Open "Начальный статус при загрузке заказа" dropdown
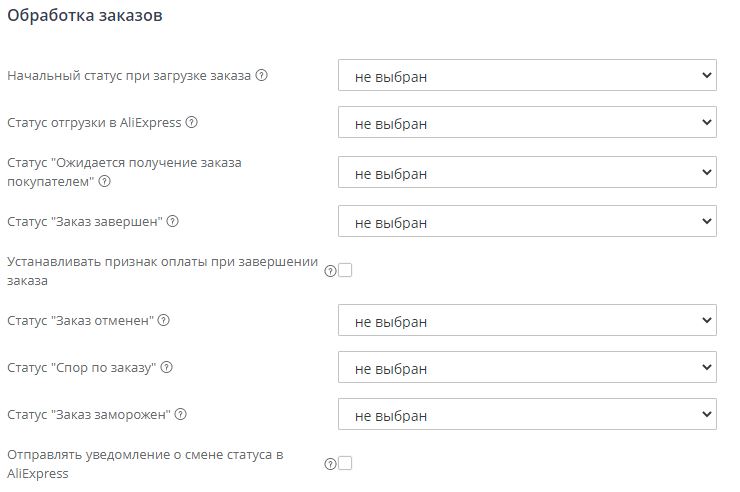This screenshot has width=740, height=492. pos(527,75)
